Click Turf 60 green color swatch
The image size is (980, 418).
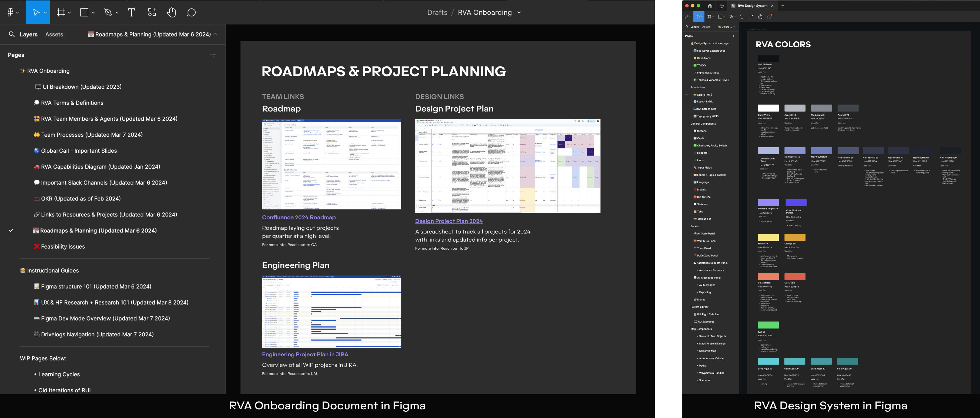coord(768,325)
